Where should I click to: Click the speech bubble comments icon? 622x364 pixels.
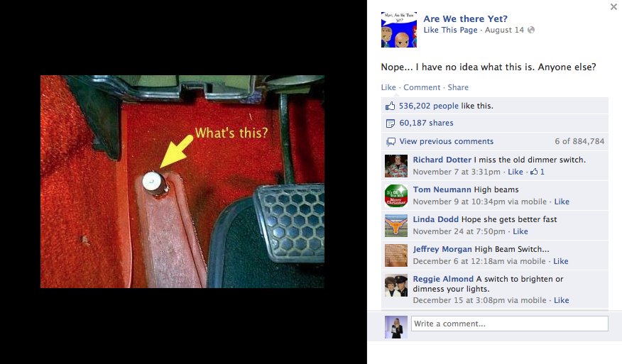coord(391,142)
